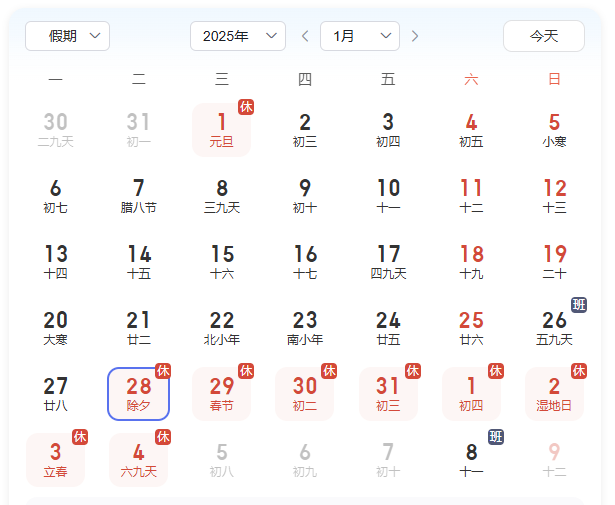Screen dimensions: 615x505
Task: Click the 班 badge on February 8
Action: click(496, 437)
